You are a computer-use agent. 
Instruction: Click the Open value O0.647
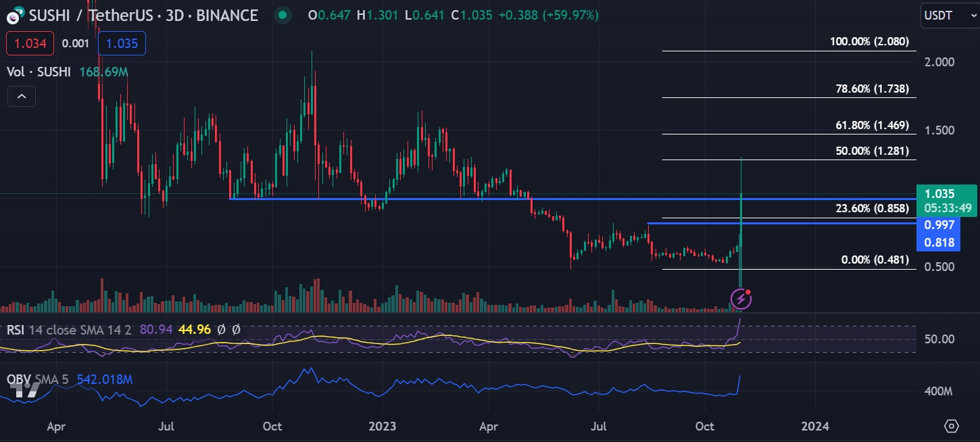coord(330,15)
